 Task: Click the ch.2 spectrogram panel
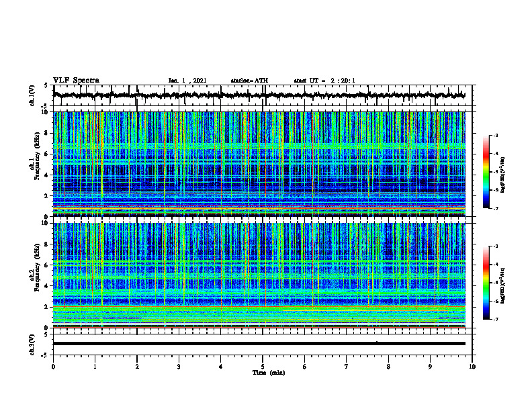click(x=259, y=275)
